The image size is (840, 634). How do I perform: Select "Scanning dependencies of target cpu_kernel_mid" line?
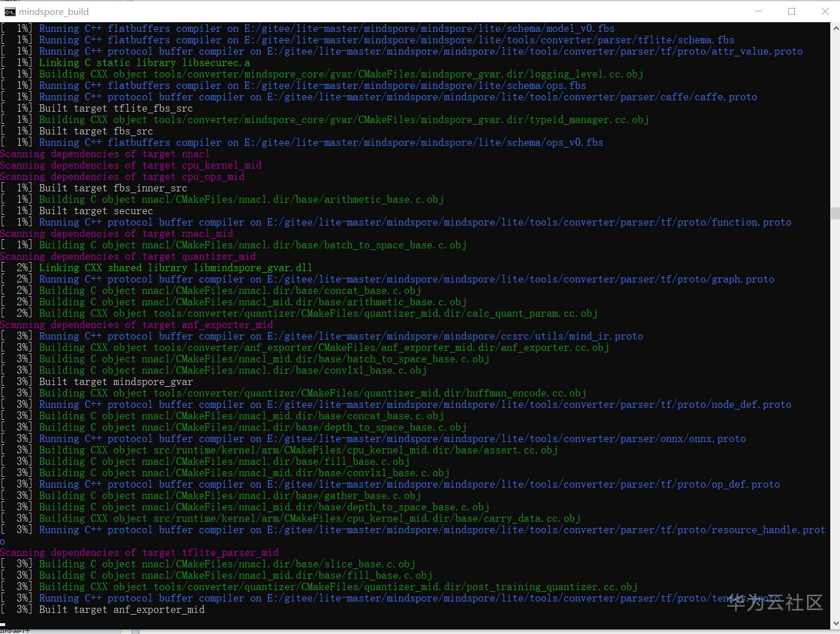(x=131, y=165)
